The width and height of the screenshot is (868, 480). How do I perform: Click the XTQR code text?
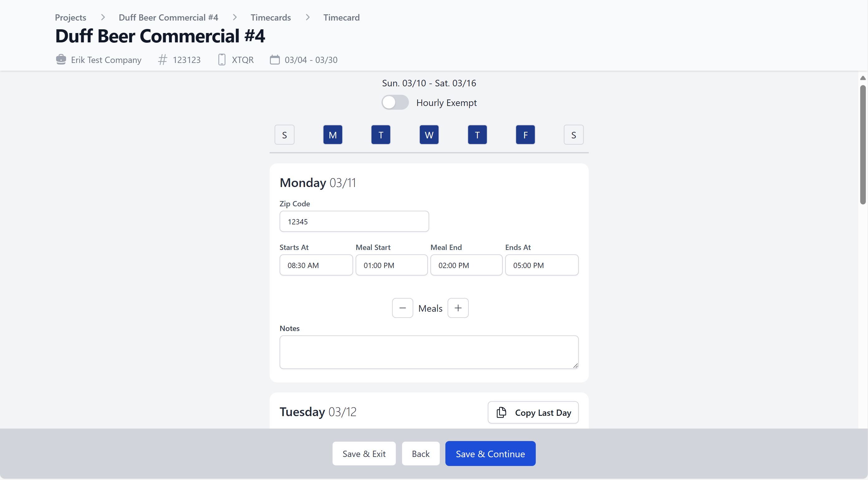coord(242,60)
